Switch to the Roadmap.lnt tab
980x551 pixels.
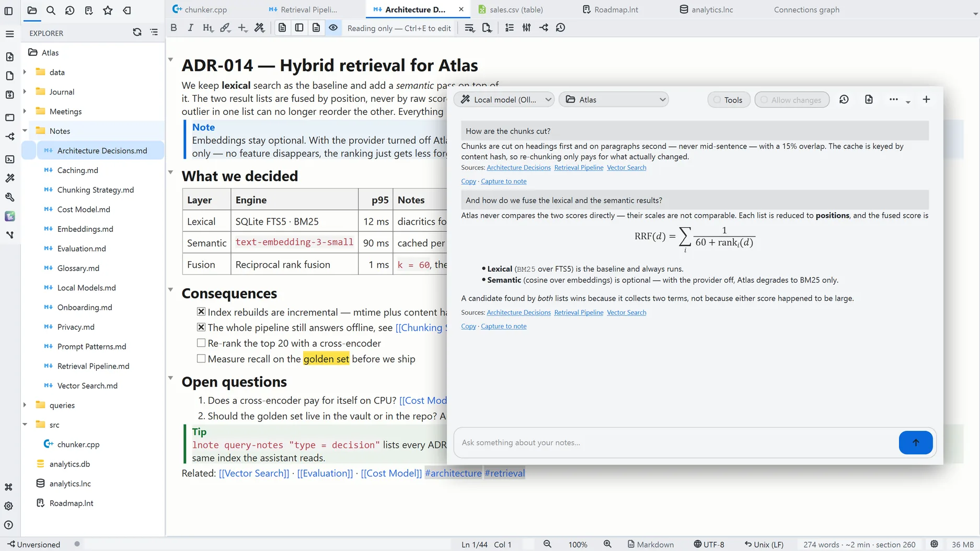pos(610,9)
